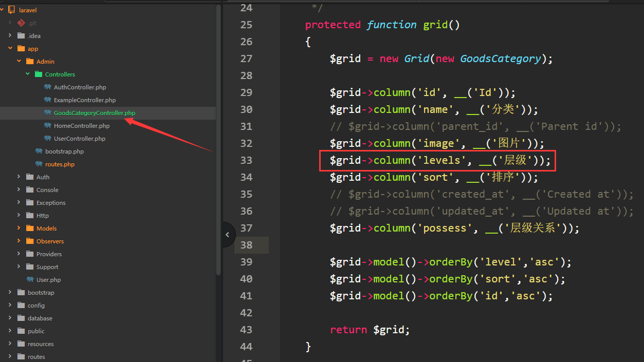Image resolution: width=644 pixels, height=362 pixels.
Task: Click the green Controllers folder icon
Action: 39,74
